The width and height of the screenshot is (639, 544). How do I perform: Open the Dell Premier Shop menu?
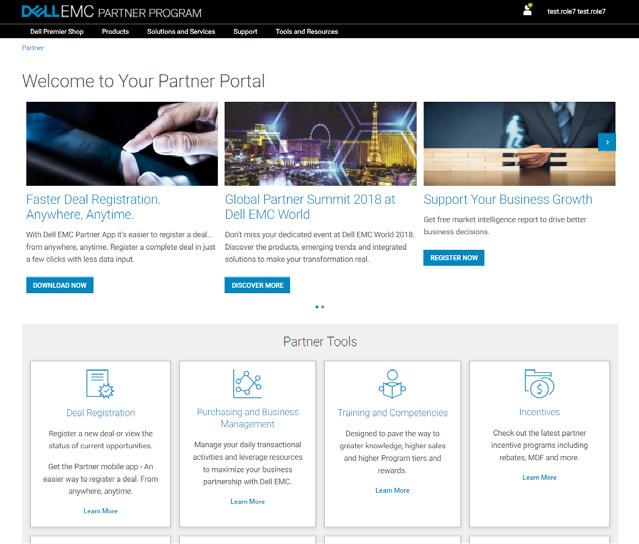click(x=57, y=31)
